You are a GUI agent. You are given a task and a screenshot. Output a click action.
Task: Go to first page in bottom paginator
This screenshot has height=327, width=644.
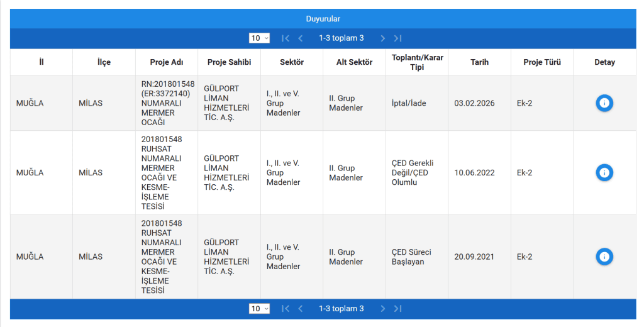[286, 309]
